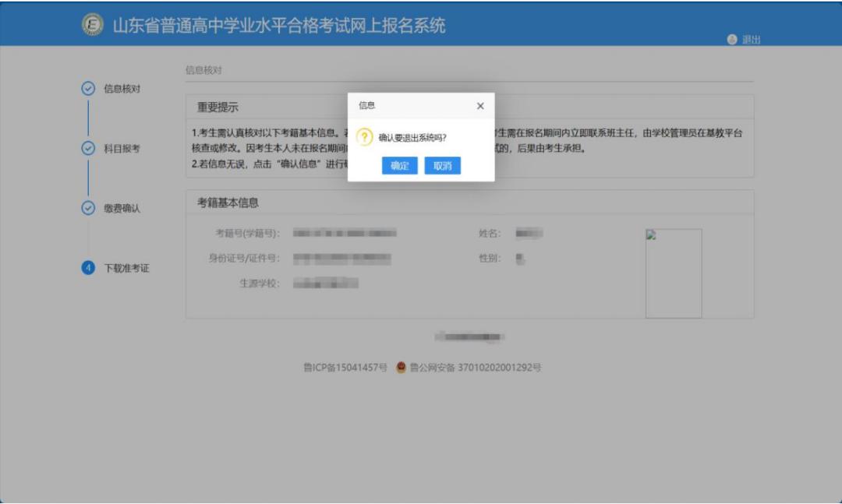842x504 pixels.
Task: Confirm logout by clicking 确定
Action: pyautogui.click(x=398, y=167)
